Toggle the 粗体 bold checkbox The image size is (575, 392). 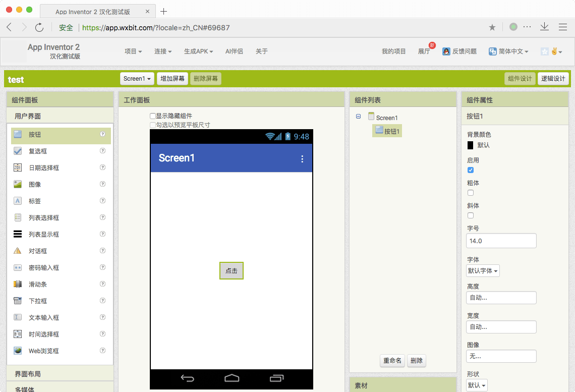tap(471, 193)
